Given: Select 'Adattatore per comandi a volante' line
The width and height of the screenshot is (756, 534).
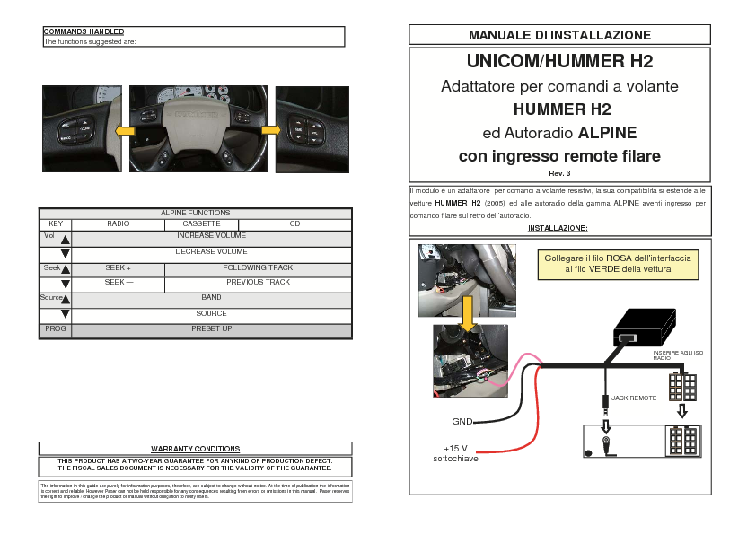Looking at the screenshot, I should coord(559,86).
